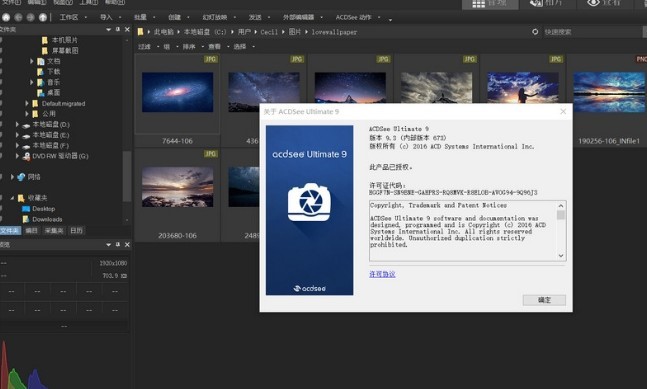Image resolution: width=647 pixels, height=389 pixels.
Task: Click the copyright notice scroll up arrow
Action: [x=561, y=206]
